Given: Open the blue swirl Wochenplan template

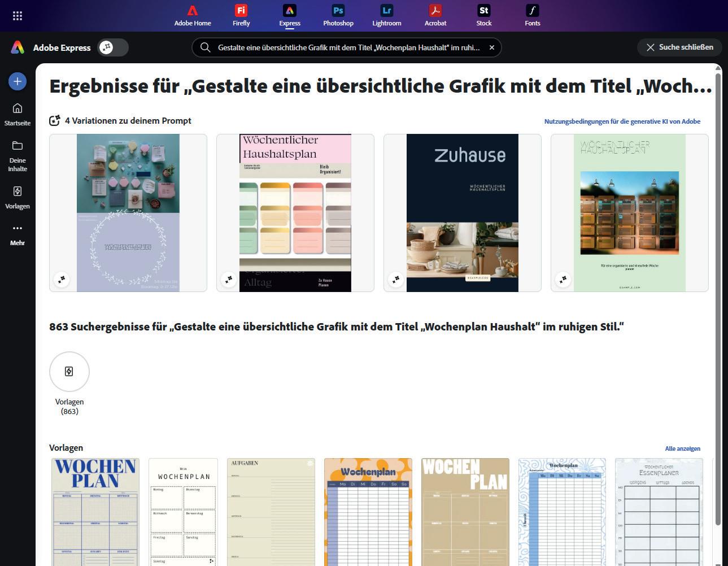Looking at the screenshot, I should click(563, 512).
